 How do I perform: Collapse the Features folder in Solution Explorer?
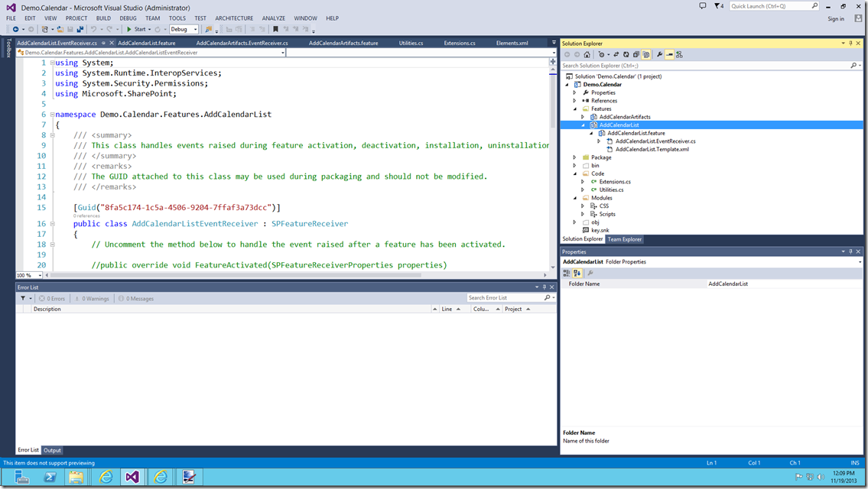[x=574, y=109]
